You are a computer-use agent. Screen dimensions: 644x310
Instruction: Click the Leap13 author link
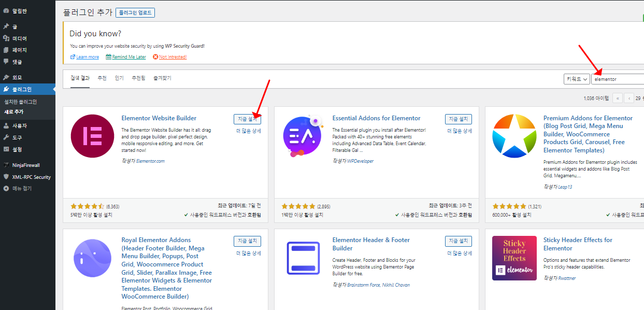tap(565, 187)
